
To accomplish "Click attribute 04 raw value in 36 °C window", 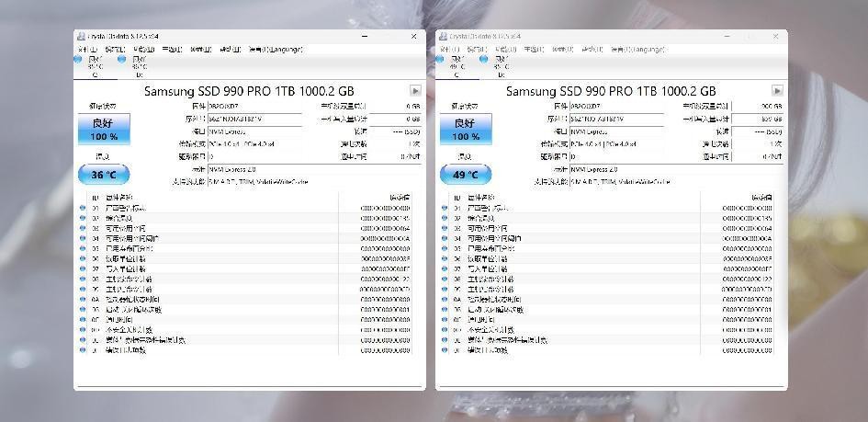I will tap(385, 239).
